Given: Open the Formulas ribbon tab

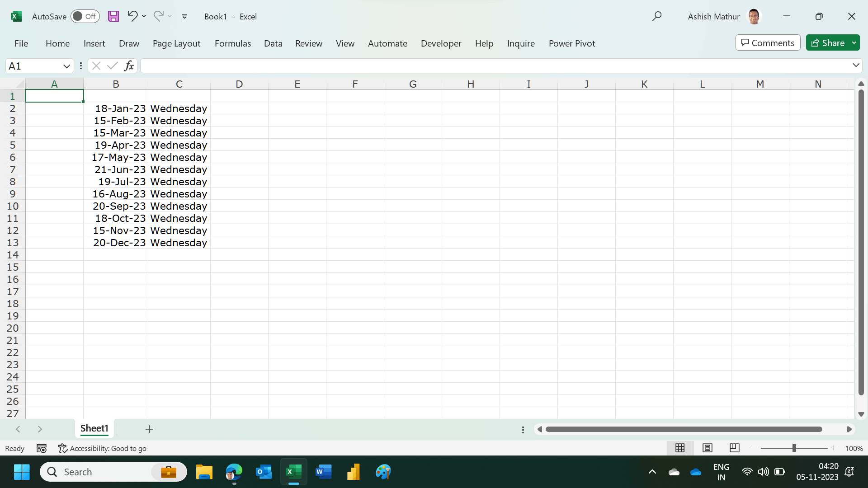Looking at the screenshot, I should (233, 43).
